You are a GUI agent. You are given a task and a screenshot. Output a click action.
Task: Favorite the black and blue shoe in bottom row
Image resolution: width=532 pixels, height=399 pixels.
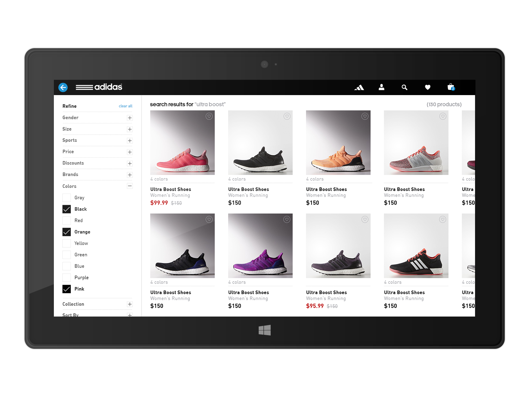209,219
